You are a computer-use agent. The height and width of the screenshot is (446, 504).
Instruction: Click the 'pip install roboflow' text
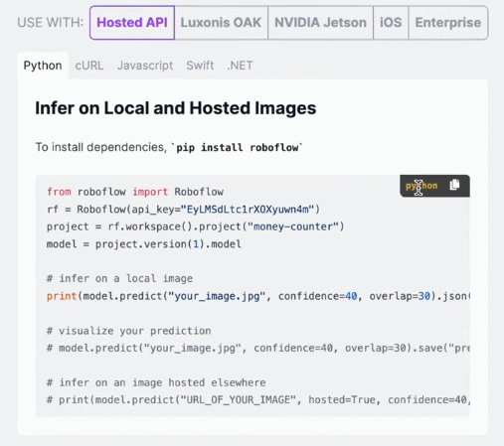238,147
